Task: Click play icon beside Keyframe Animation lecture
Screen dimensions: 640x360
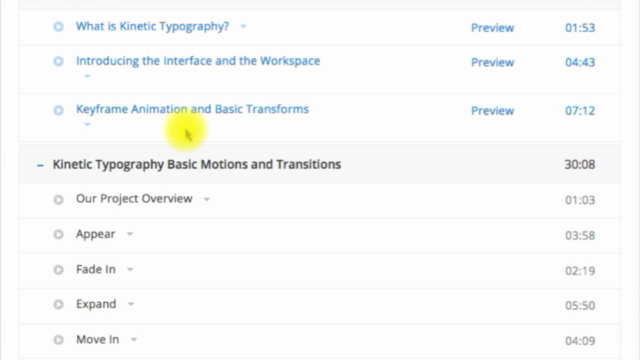Action: tap(58, 110)
